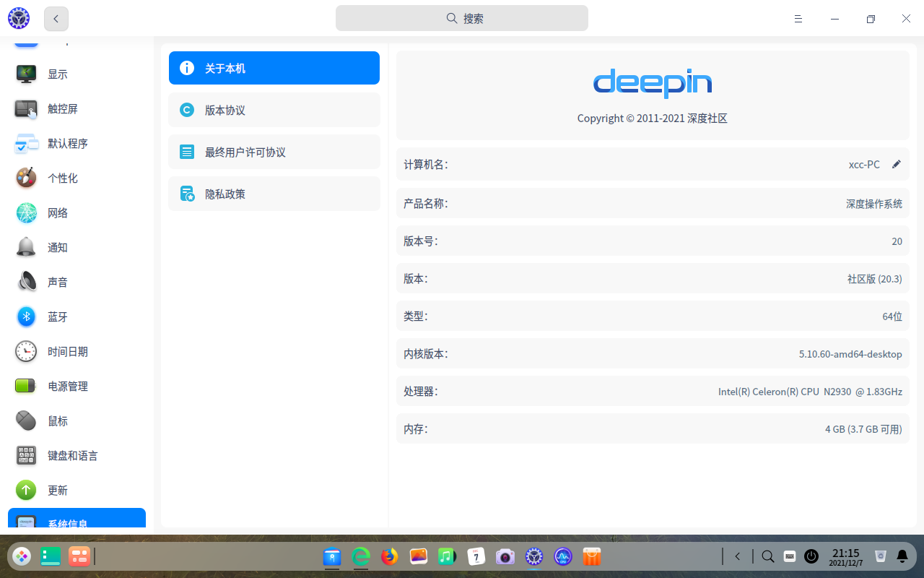Click the pencil to edit computer name
Image resolution: width=924 pixels, height=578 pixels.
(x=897, y=164)
